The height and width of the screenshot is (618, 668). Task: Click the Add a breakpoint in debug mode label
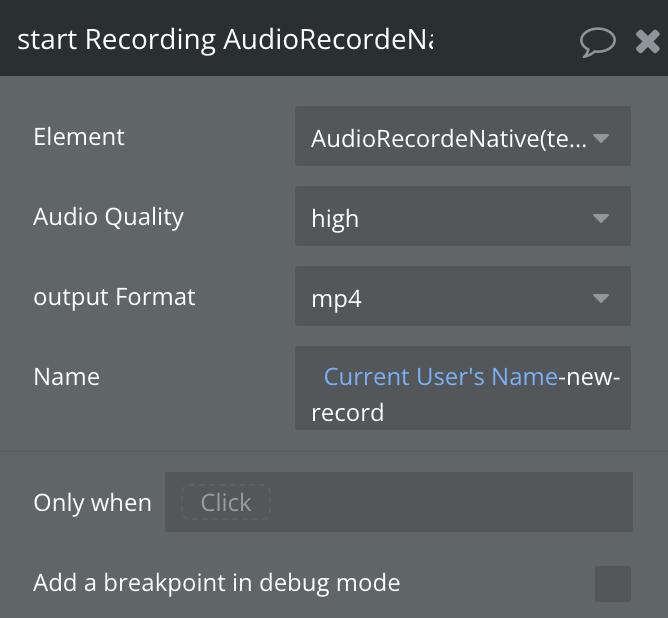(216, 582)
